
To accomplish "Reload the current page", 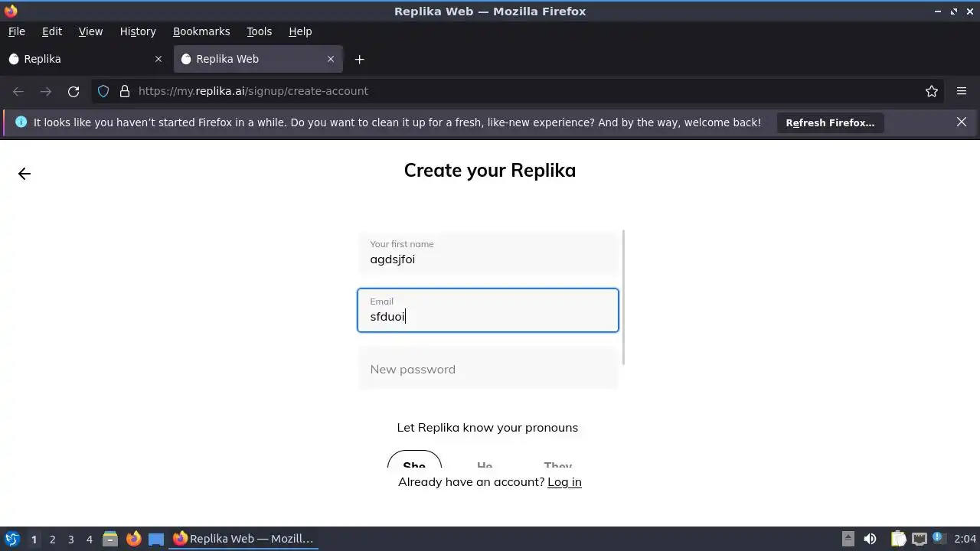I will [x=73, y=91].
